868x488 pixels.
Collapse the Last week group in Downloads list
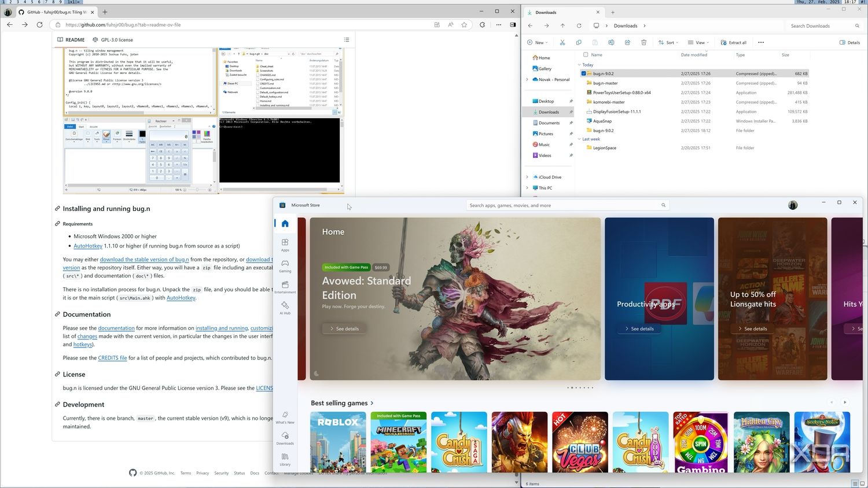(579, 139)
